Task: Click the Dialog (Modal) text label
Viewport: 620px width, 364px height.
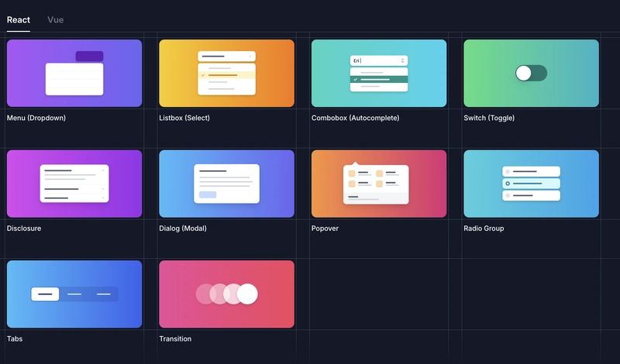Action: 183,229
